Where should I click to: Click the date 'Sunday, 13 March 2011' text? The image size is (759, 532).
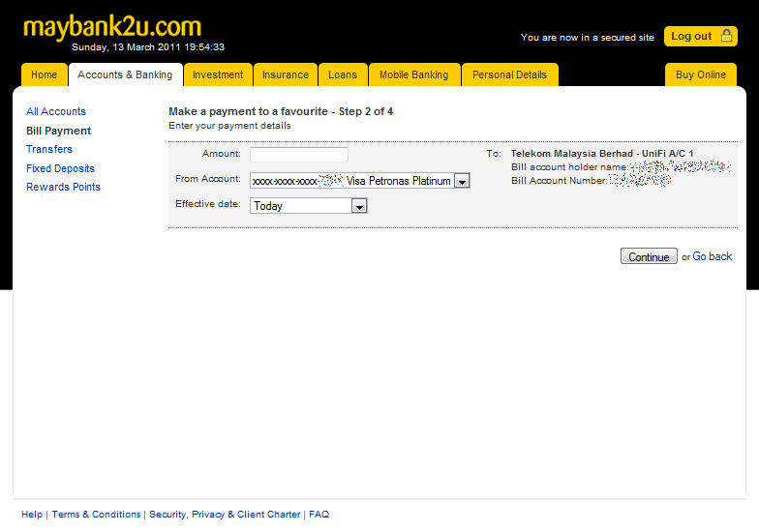pyautogui.click(x=126, y=46)
